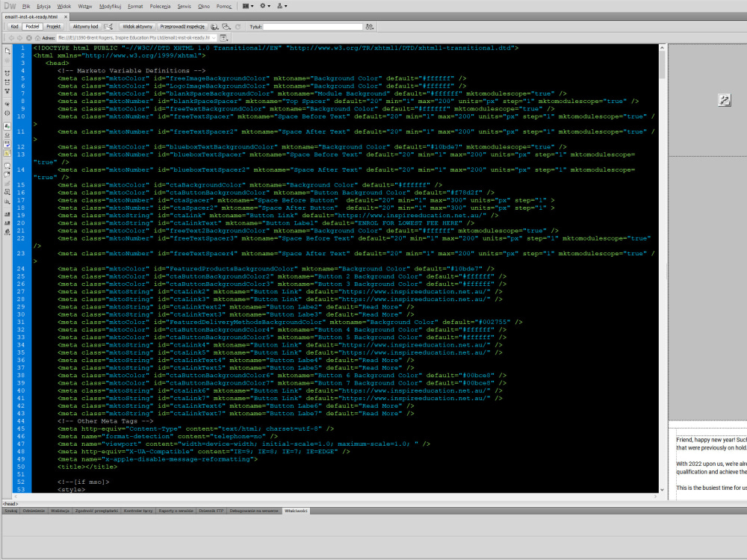Image resolution: width=747 pixels, height=560 pixels.
Task: Click the Tytuł title input field
Action: (x=313, y=27)
